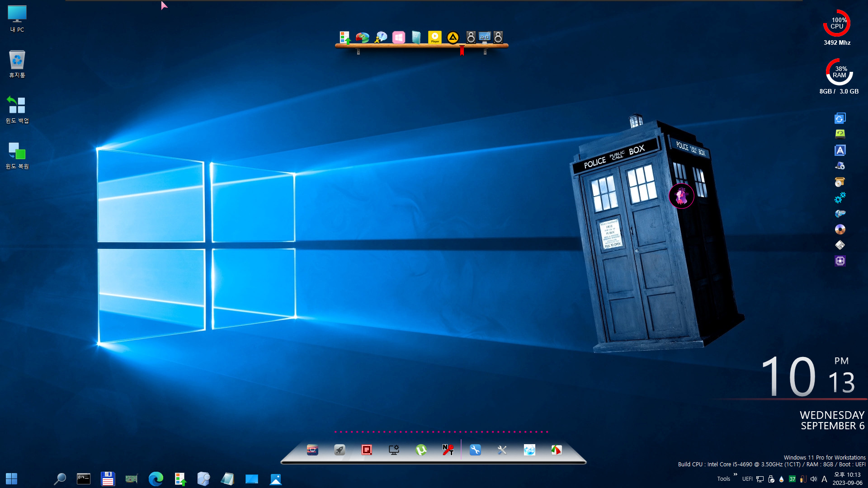The width and height of the screenshot is (868, 488).
Task: Open the circuit board icon on taskbar
Action: point(132,479)
